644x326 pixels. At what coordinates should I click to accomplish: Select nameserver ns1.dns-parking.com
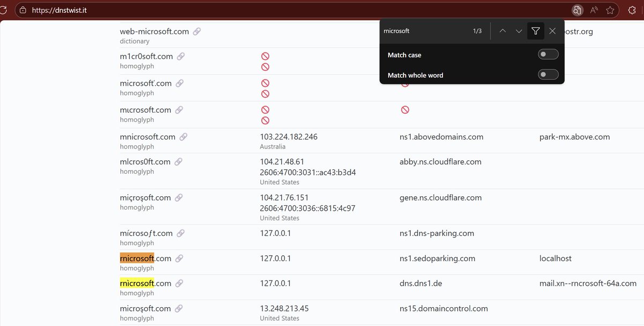(437, 233)
